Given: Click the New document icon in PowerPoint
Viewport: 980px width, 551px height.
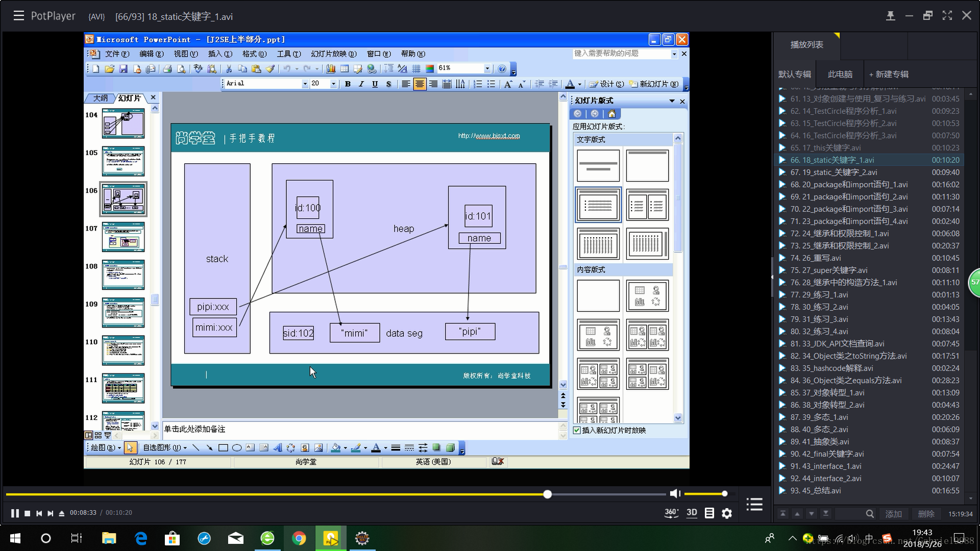Looking at the screenshot, I should coord(95,69).
